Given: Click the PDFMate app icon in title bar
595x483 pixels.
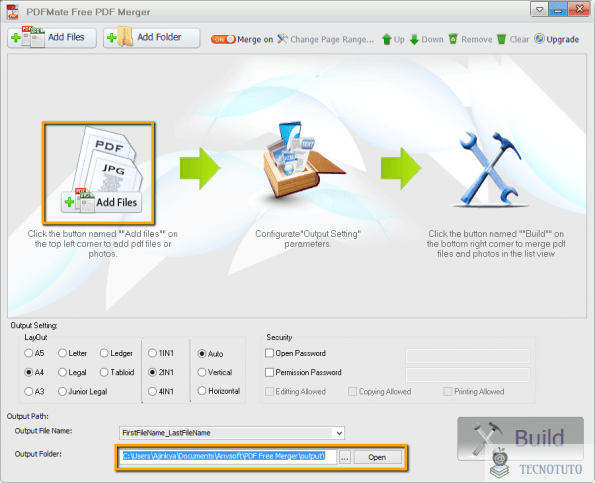Looking at the screenshot, I should 13,11.
